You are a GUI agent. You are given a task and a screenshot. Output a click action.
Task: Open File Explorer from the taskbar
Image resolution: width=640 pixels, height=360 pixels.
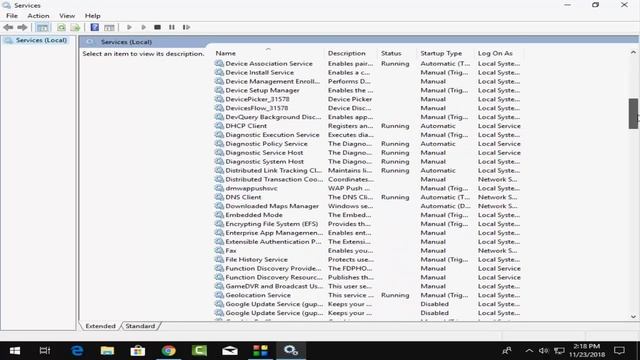tap(107, 351)
